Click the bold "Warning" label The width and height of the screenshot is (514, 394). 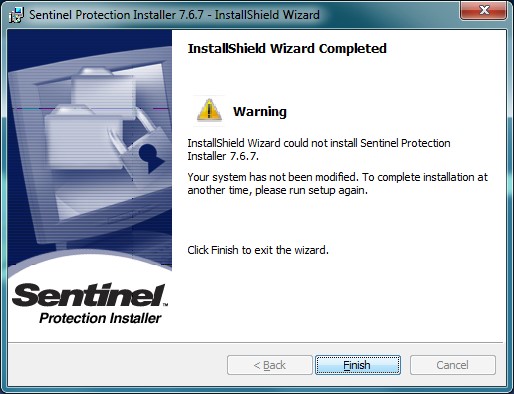click(260, 111)
